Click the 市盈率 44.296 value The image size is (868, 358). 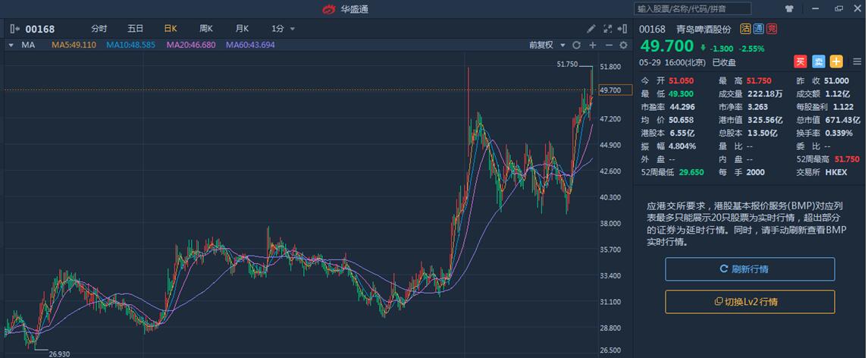pyautogui.click(x=682, y=107)
